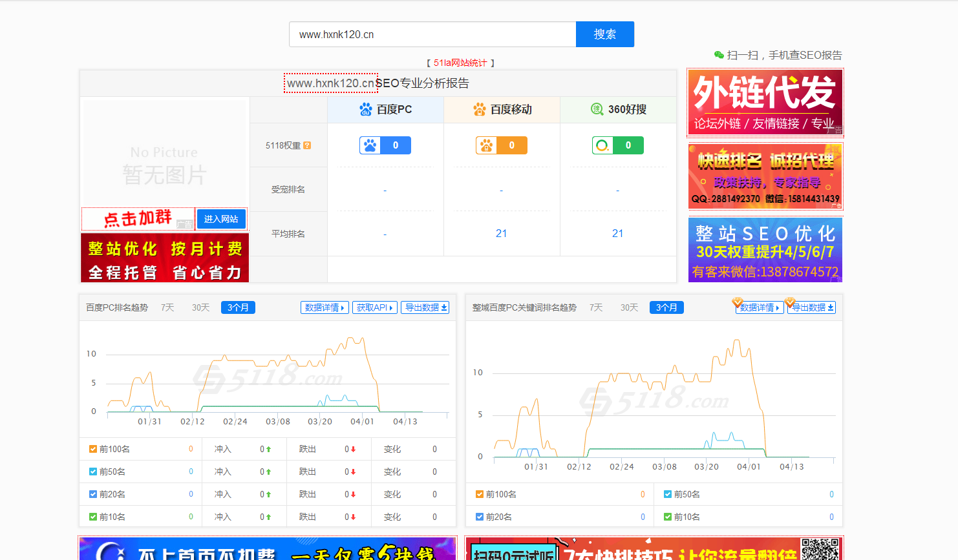Click the VIP diamond icon on right 数据详情
This screenshot has height=560, width=958.
pos(737,302)
